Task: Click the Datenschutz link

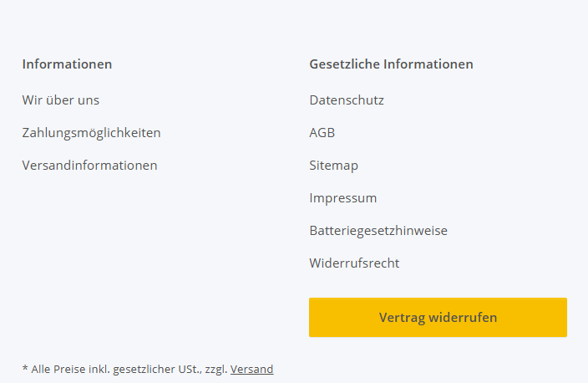Action: 347,100
